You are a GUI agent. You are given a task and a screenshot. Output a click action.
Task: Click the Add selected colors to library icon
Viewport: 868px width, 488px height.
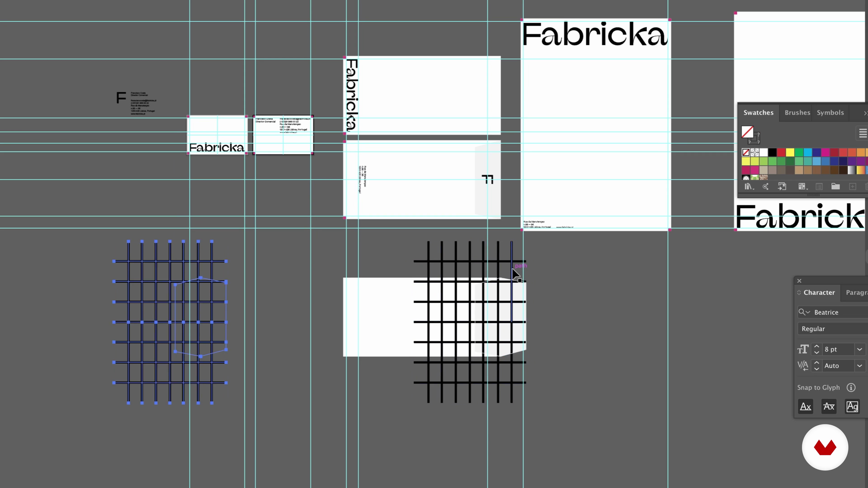(x=782, y=187)
